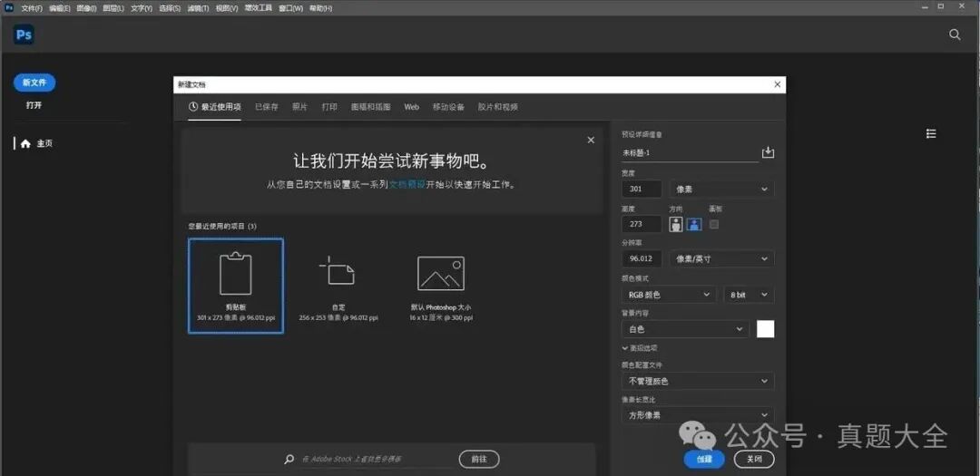Click the Adobe Stock search field

377,459
